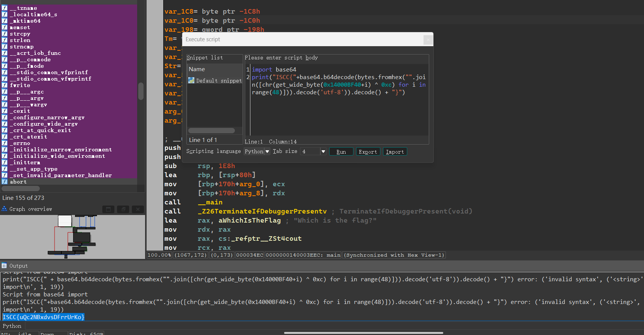The width and height of the screenshot is (644, 335).
Task: Click the graph overview thumbnail
Action: (x=73, y=237)
